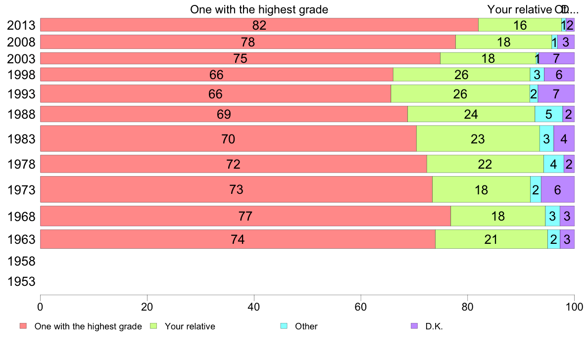The image size is (588, 364).
Task: Click the 60 tick on x-axis
Action: [x=361, y=307]
